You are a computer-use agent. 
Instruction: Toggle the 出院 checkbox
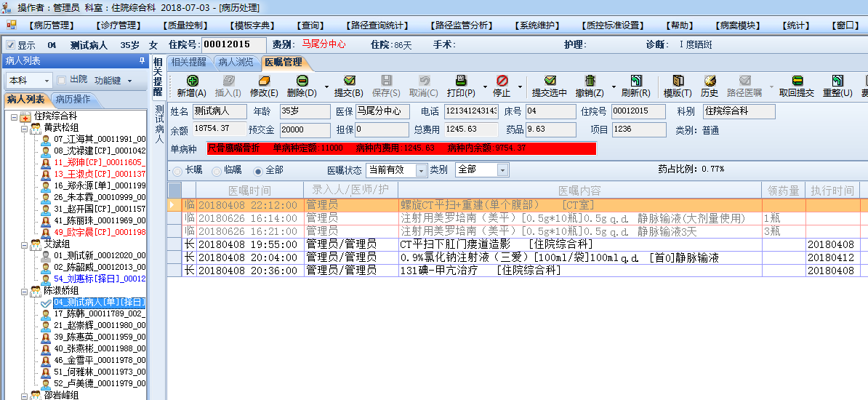62,80
